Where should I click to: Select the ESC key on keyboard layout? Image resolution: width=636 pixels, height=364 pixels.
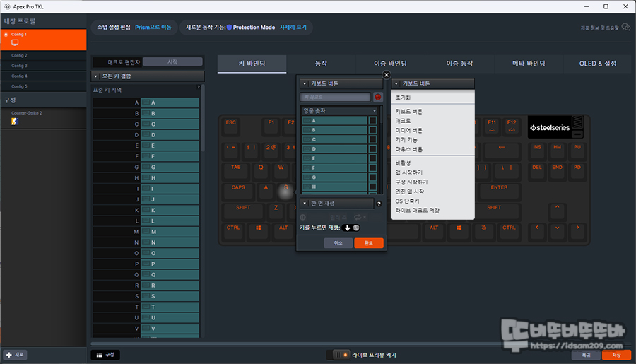pyautogui.click(x=231, y=126)
